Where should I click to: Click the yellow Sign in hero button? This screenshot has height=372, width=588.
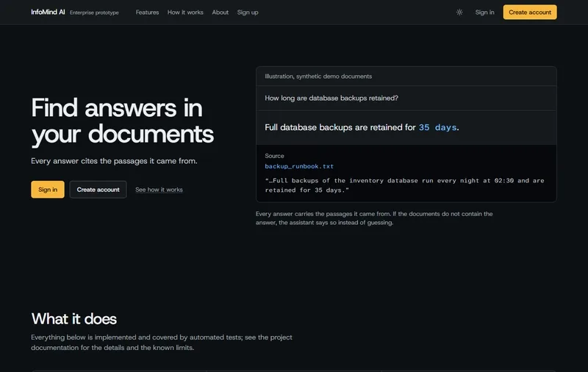pos(48,190)
